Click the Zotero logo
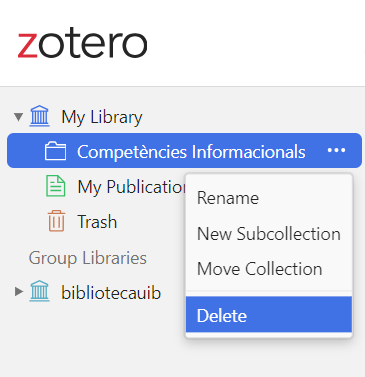The height and width of the screenshot is (377, 365). [x=82, y=45]
